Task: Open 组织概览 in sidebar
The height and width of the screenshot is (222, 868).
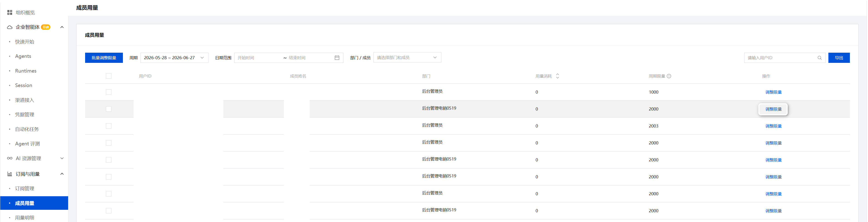Action: coord(25,12)
